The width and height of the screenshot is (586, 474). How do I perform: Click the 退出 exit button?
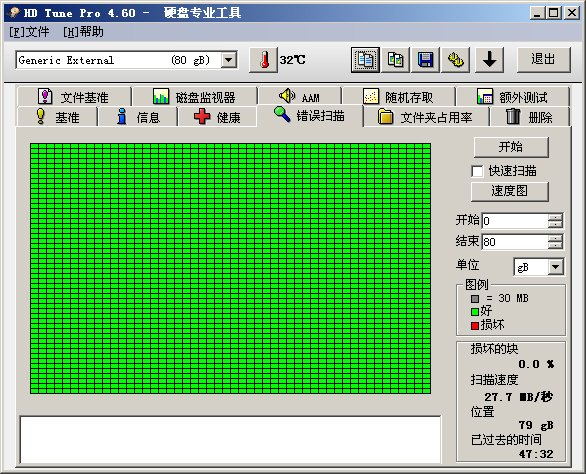pyautogui.click(x=543, y=59)
